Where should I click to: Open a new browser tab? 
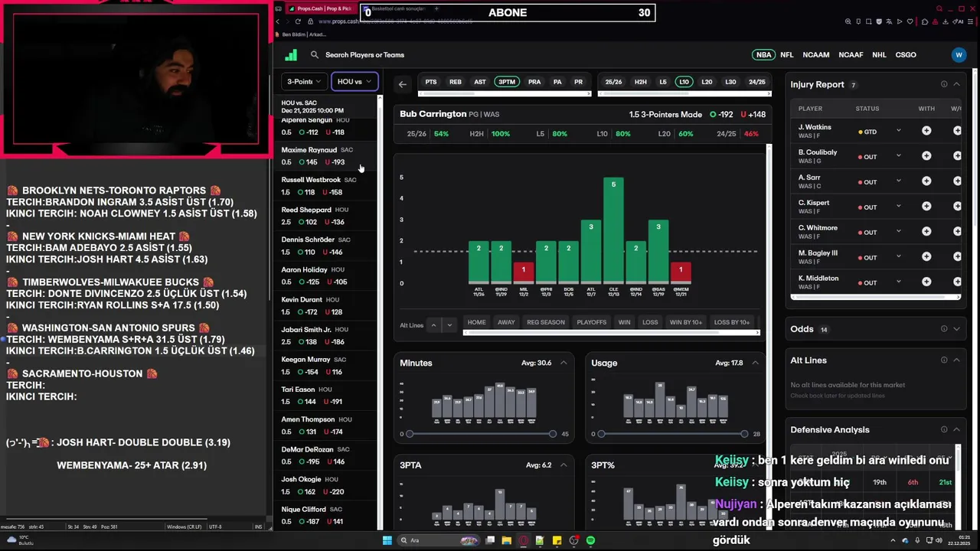pos(436,8)
